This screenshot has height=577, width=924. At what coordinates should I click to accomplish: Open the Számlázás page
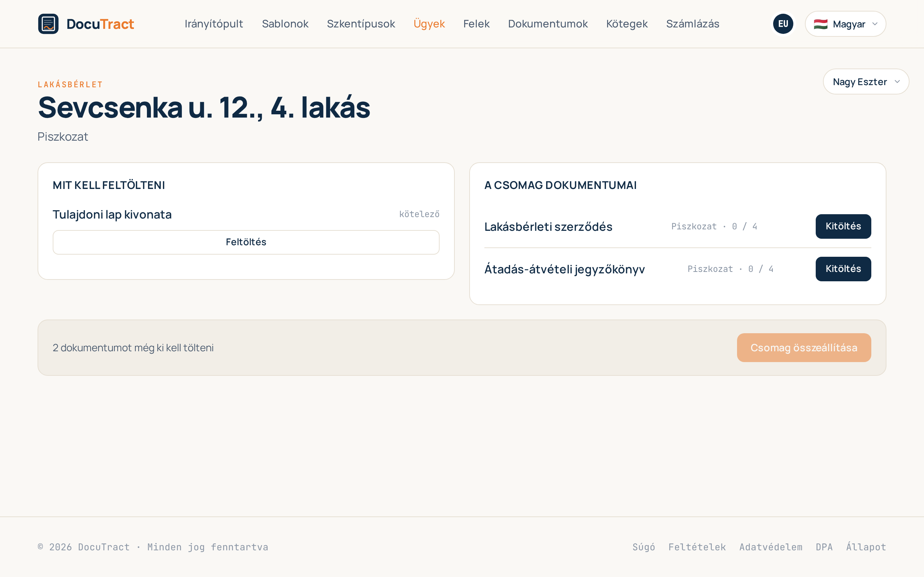[x=693, y=24]
